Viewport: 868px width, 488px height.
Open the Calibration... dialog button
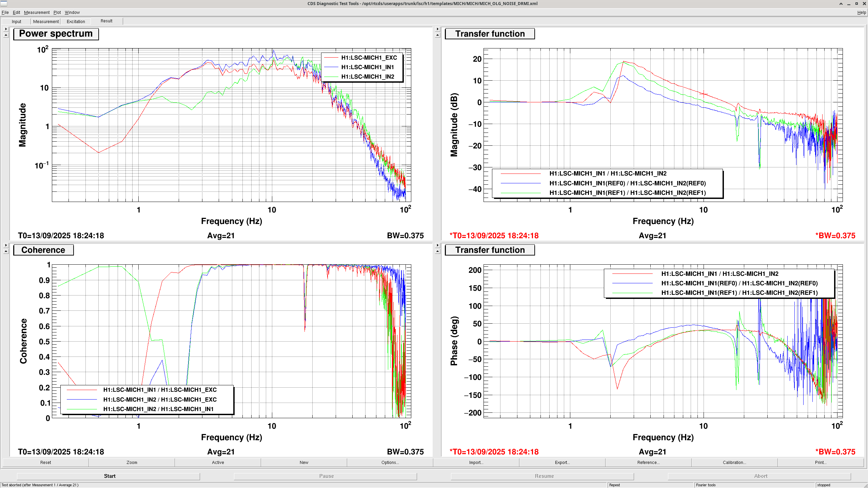[734, 462]
